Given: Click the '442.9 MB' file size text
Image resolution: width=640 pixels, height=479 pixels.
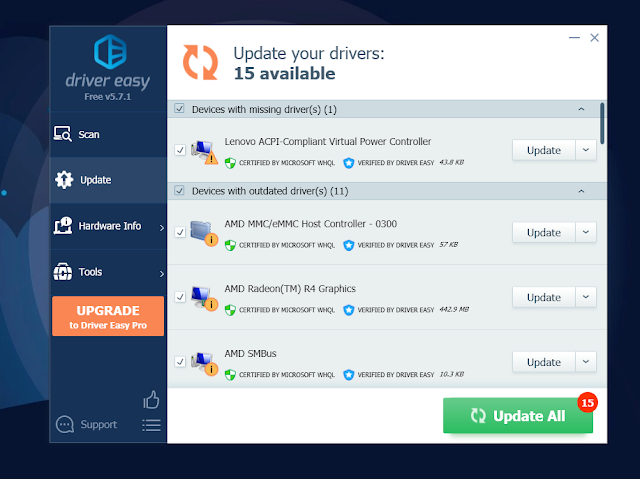Looking at the screenshot, I should click(x=454, y=309).
